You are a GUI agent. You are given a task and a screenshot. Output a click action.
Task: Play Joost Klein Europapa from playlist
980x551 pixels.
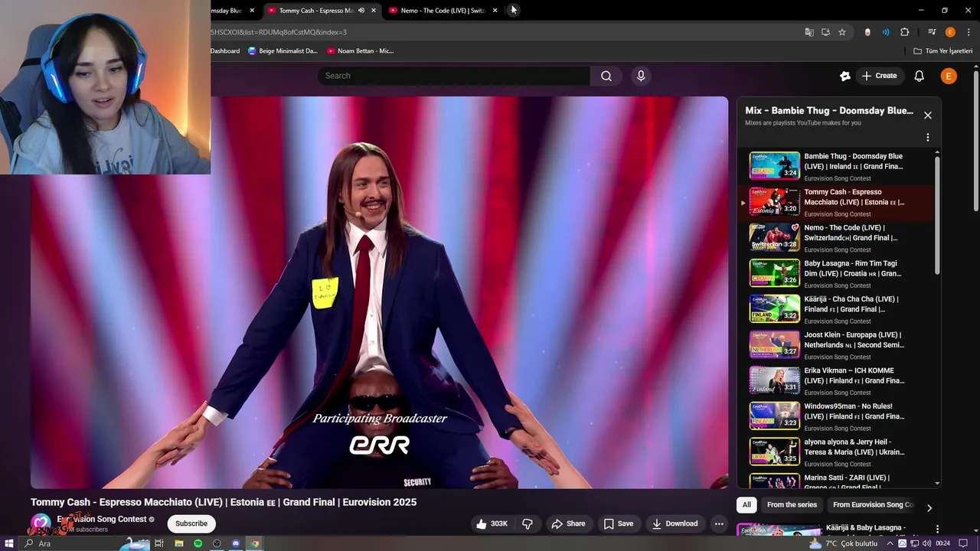coord(837,345)
